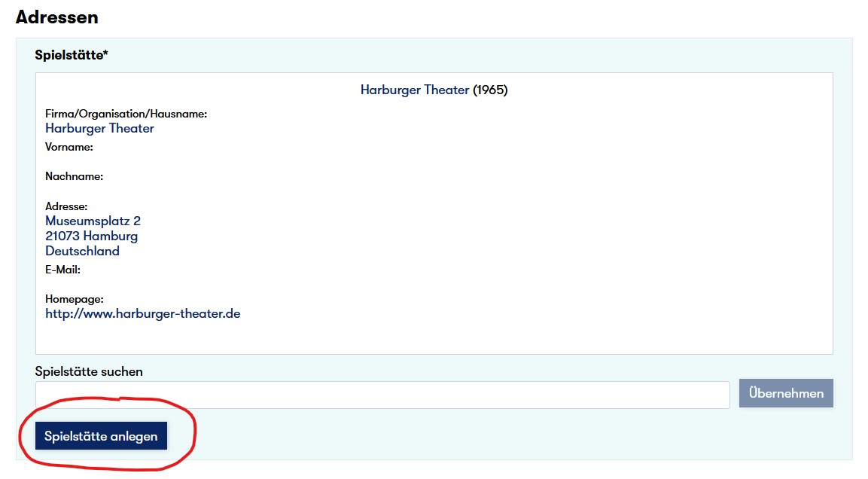Click the Adresse label
Viewport: 868px width, 479px height.
[66, 206]
